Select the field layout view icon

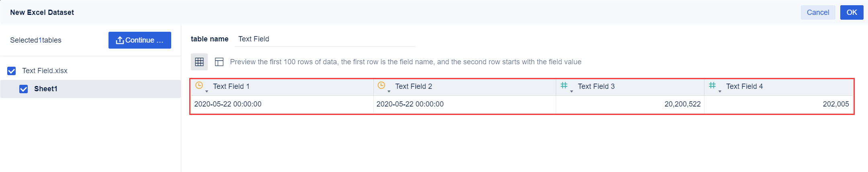click(219, 62)
